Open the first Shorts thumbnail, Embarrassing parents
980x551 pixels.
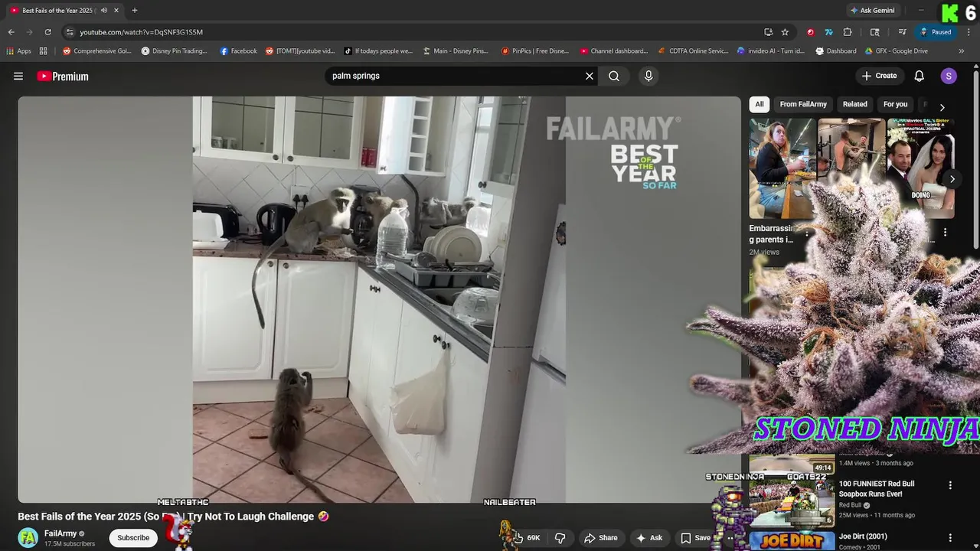782,168
